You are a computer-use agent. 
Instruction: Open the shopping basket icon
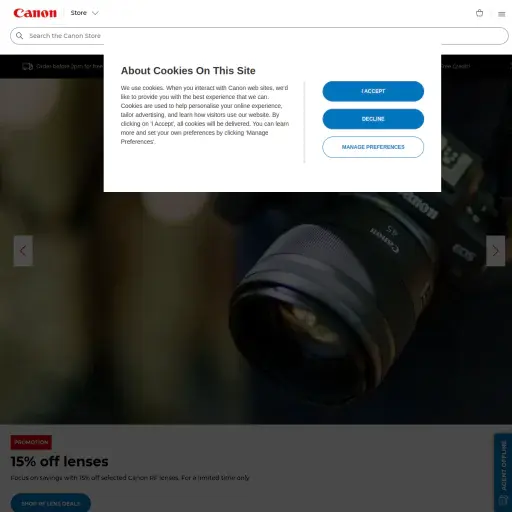pyautogui.click(x=479, y=13)
